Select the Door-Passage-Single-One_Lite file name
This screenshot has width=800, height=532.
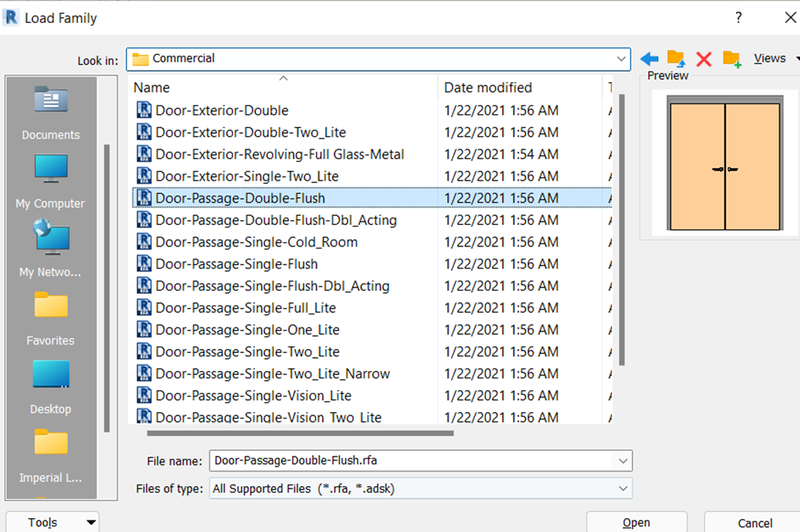(x=247, y=330)
